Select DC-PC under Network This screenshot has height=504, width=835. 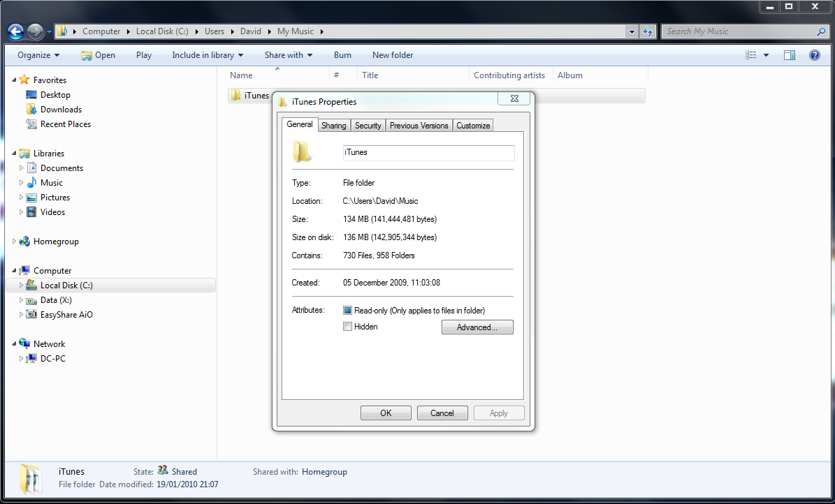pos(52,359)
